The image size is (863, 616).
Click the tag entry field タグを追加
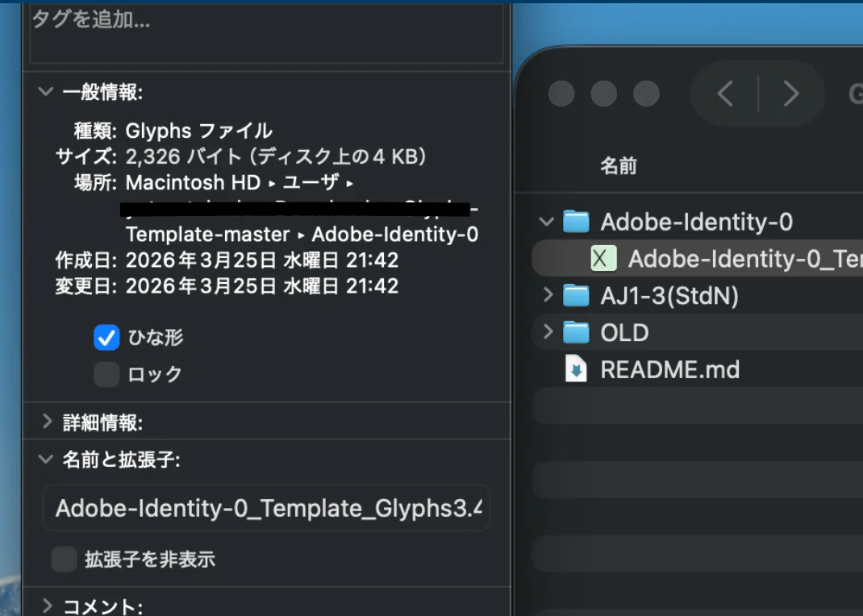click(x=266, y=33)
